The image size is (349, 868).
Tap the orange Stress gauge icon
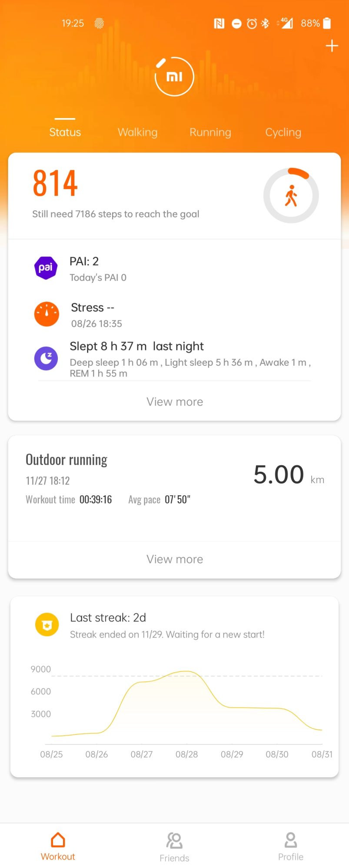47,314
